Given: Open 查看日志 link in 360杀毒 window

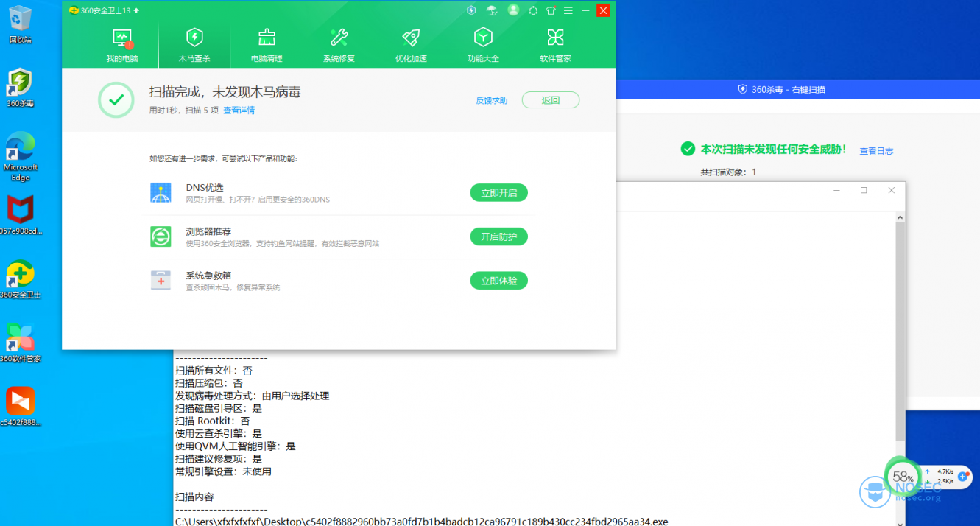Looking at the screenshot, I should (x=876, y=151).
